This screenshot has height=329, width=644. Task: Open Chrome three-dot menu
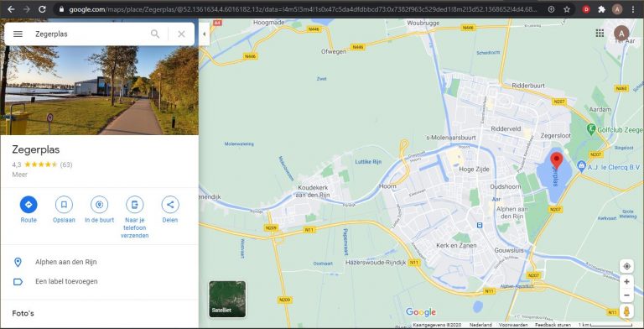[x=633, y=9]
